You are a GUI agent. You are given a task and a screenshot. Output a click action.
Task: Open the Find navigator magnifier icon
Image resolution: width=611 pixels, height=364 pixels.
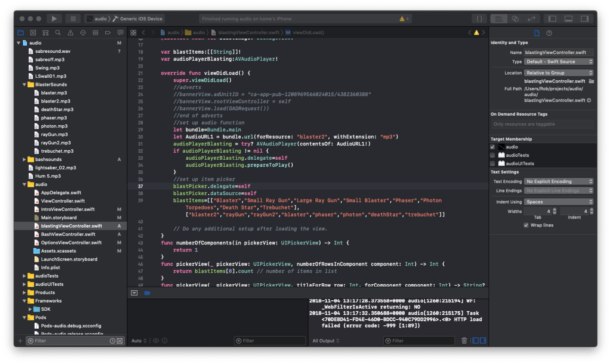click(58, 33)
